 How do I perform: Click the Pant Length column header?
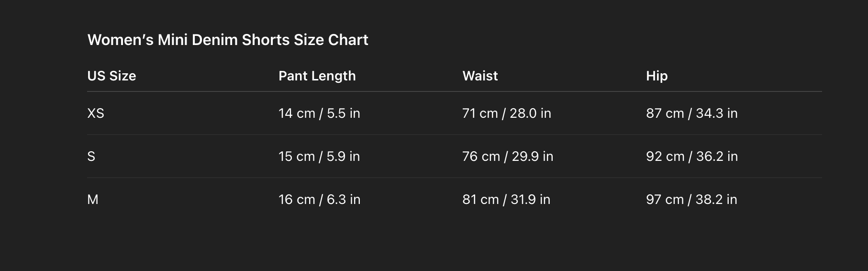coord(317,76)
